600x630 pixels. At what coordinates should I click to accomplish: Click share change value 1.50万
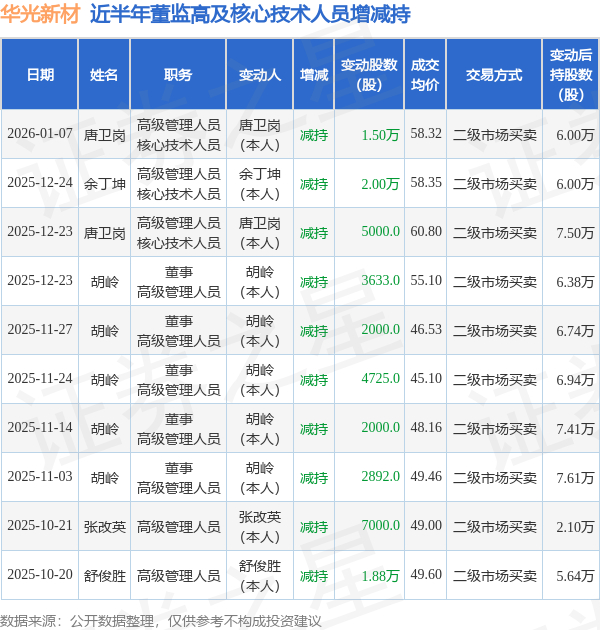(380, 135)
